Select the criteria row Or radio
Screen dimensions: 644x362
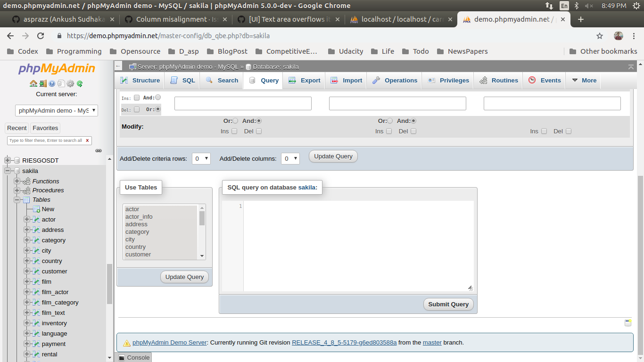158,109
